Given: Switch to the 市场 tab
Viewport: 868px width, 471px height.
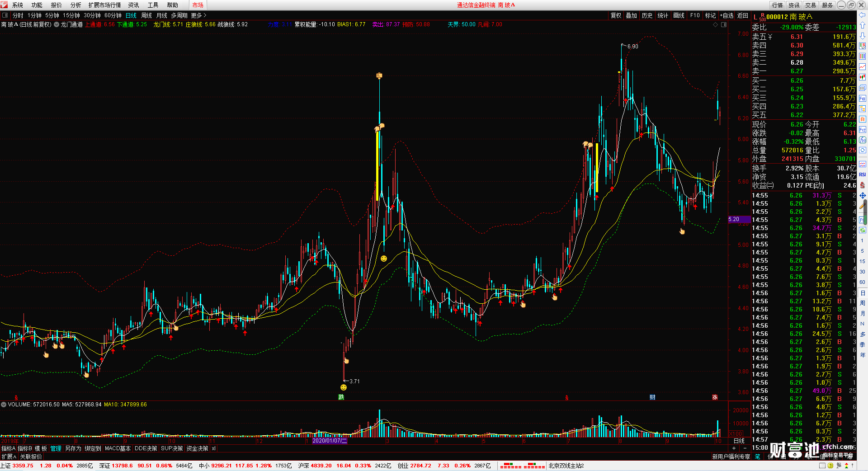Looking at the screenshot, I should tap(198, 5).
